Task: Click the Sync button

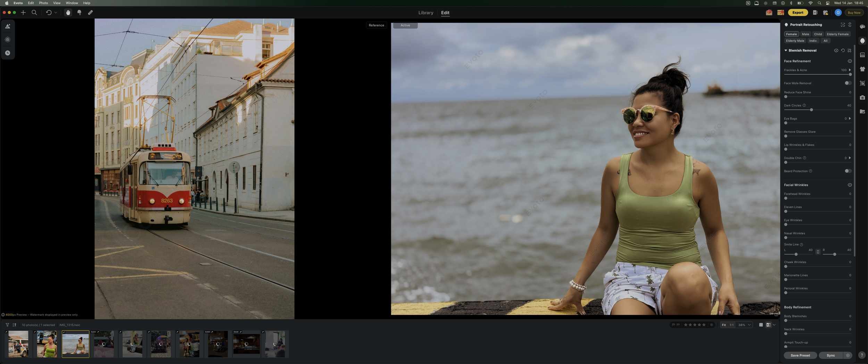Action: [x=831, y=355]
